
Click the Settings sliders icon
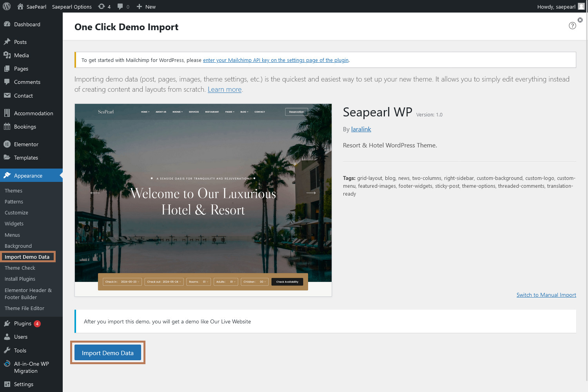point(7,384)
